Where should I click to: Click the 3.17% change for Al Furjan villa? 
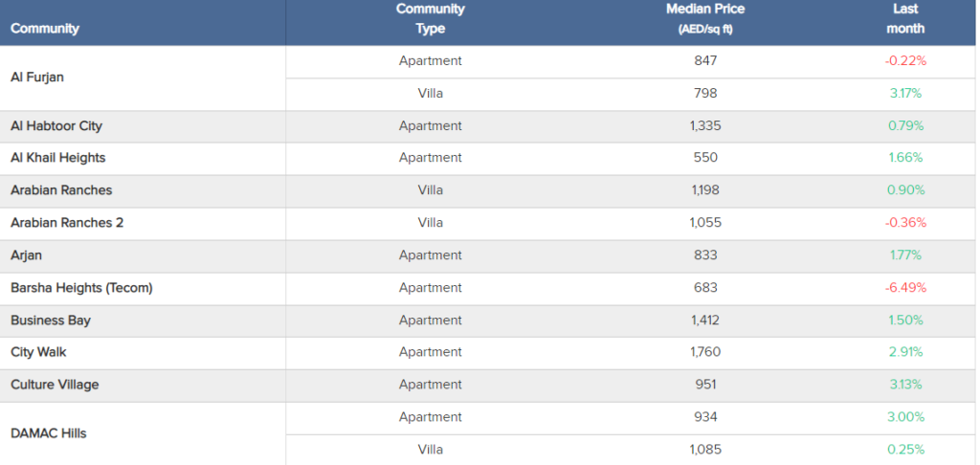(x=905, y=94)
